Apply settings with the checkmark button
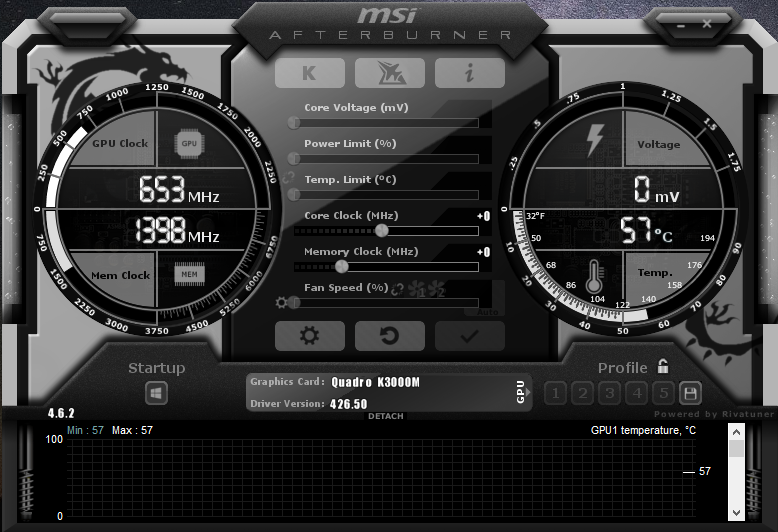This screenshot has width=778, height=532. click(469, 336)
